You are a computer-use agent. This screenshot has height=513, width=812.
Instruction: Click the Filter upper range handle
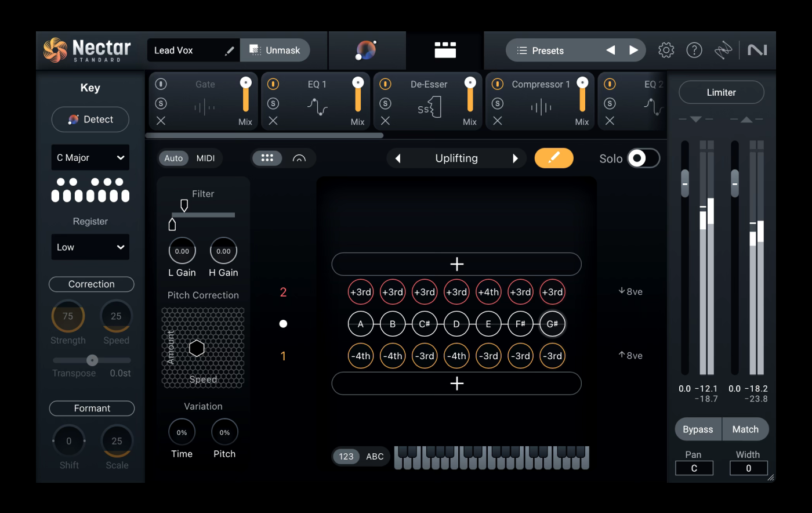184,205
